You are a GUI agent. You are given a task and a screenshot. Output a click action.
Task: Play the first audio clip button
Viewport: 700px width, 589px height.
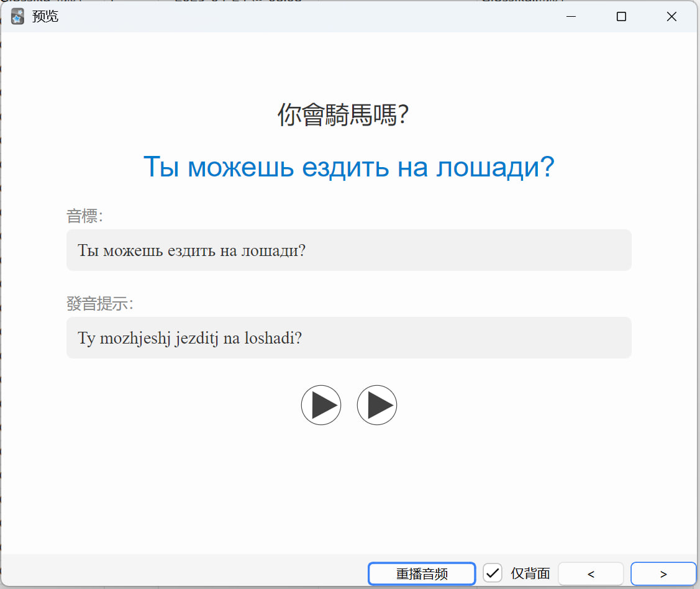coord(321,405)
